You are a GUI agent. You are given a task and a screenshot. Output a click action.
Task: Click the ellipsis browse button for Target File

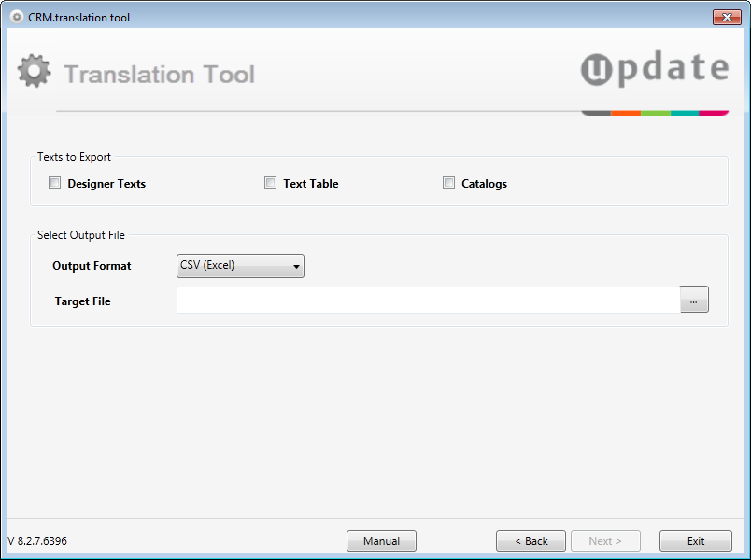click(694, 300)
